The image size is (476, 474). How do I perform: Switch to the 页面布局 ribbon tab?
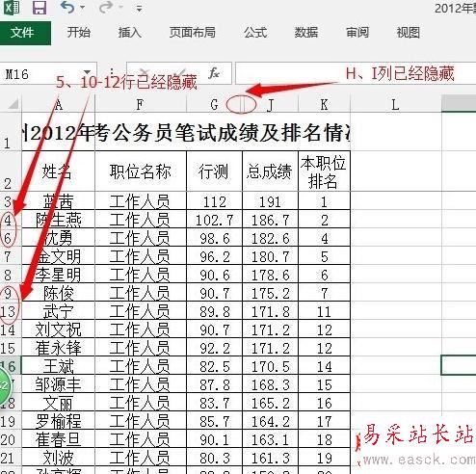(192, 33)
